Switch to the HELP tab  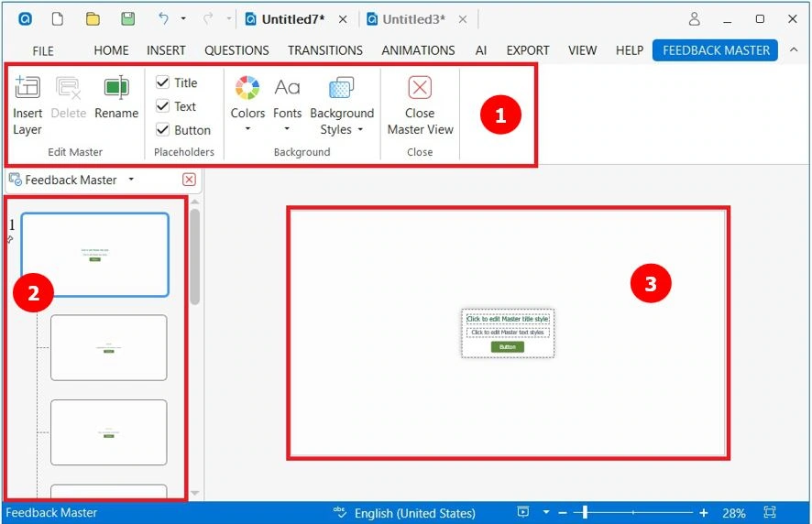tap(630, 50)
